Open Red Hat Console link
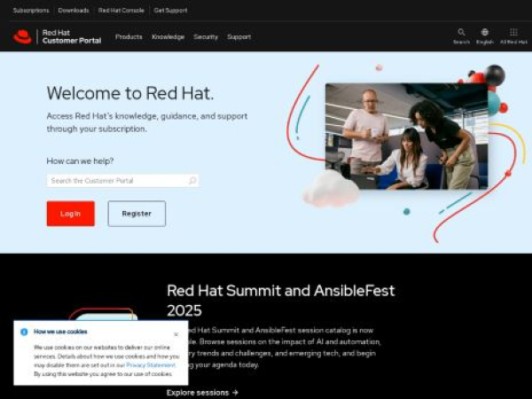532x399 pixels. click(121, 11)
